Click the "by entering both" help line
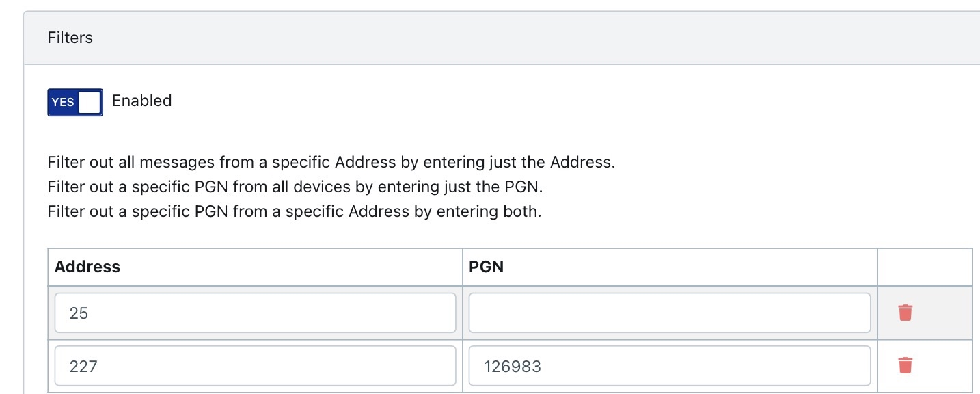The width and height of the screenshot is (980, 394). [294, 211]
